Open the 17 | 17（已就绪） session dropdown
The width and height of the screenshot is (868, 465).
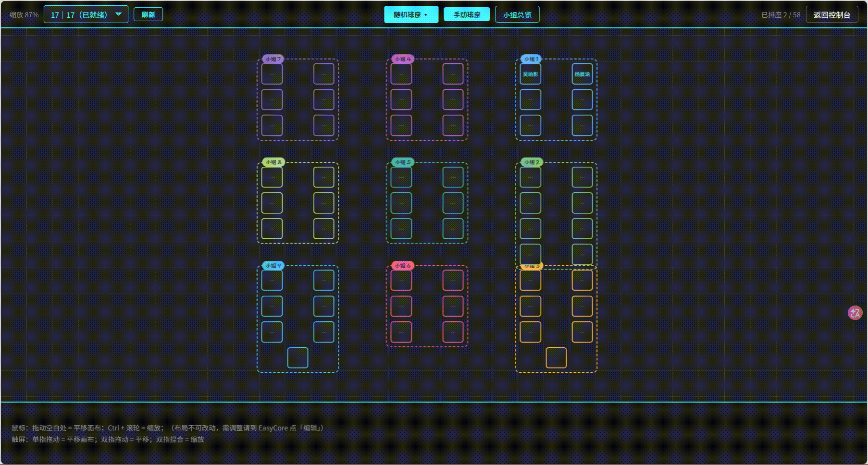(x=86, y=14)
